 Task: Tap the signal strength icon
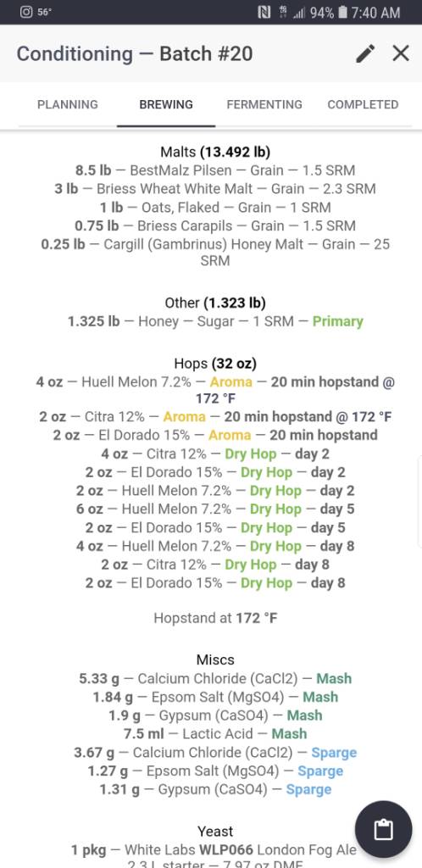299,12
